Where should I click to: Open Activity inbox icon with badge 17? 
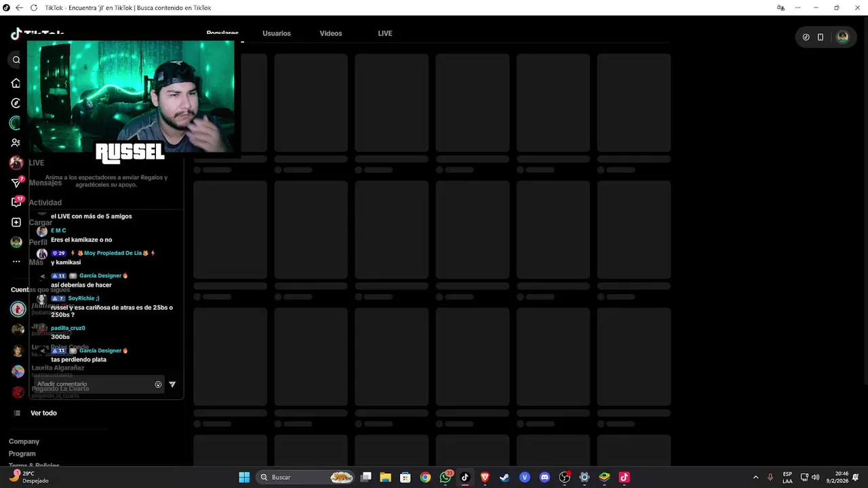pyautogui.click(x=16, y=202)
